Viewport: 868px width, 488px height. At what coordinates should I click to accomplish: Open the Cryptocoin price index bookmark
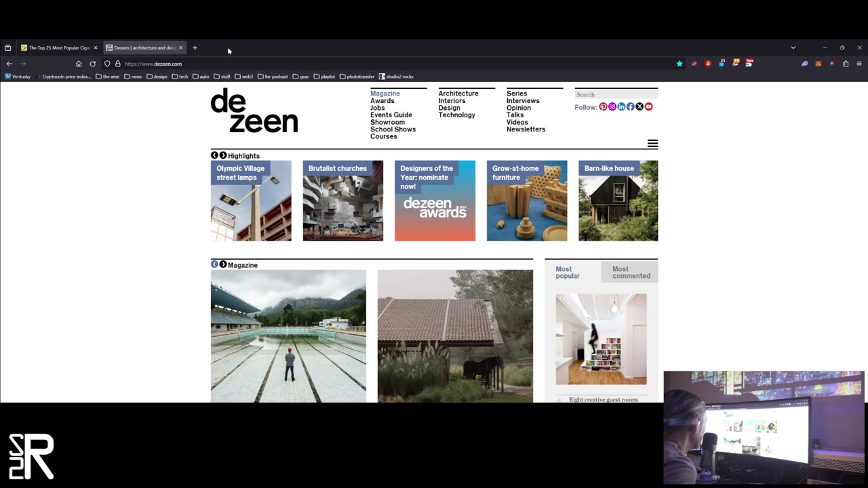tap(64, 77)
